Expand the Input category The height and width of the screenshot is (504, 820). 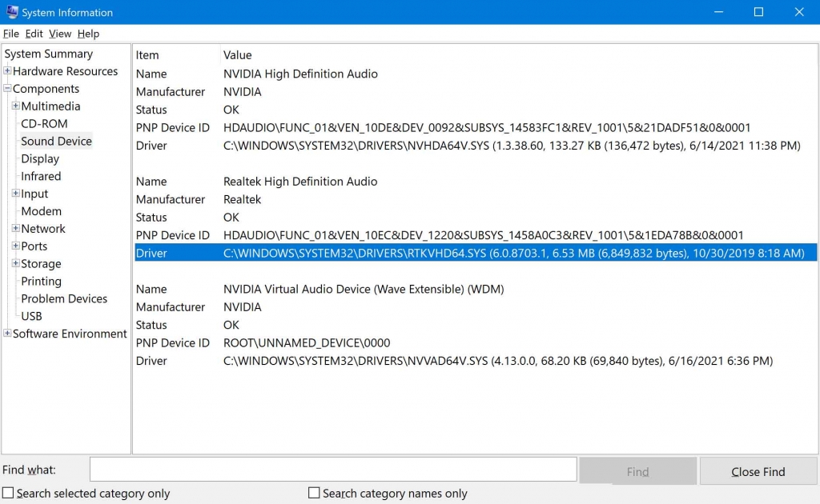point(14,194)
